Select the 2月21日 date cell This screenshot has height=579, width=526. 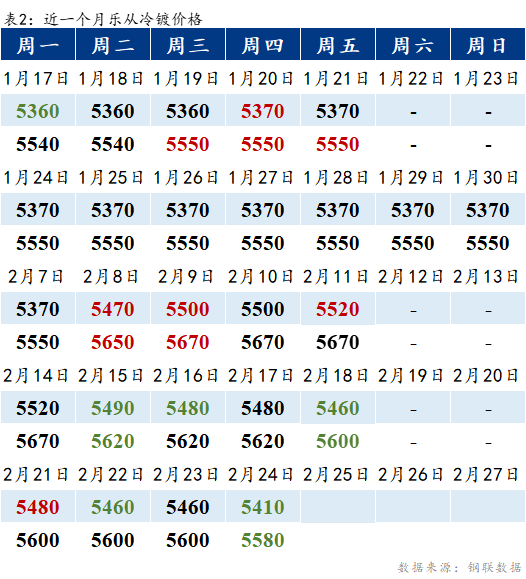tap(36, 474)
